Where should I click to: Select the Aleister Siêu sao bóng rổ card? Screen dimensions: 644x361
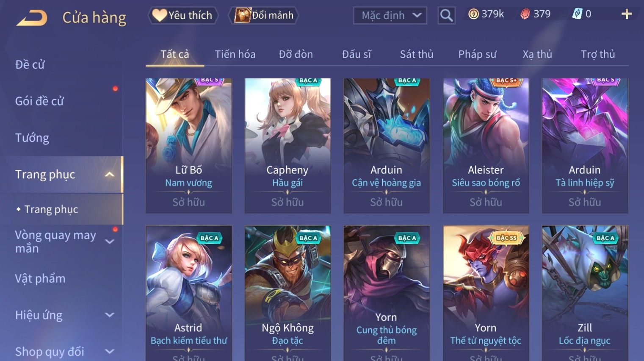486,146
